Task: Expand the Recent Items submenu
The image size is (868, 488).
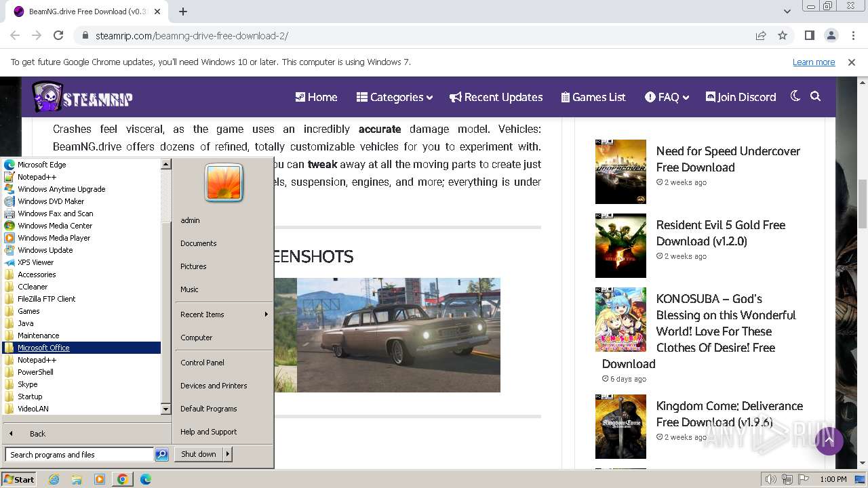Action: tap(223, 314)
